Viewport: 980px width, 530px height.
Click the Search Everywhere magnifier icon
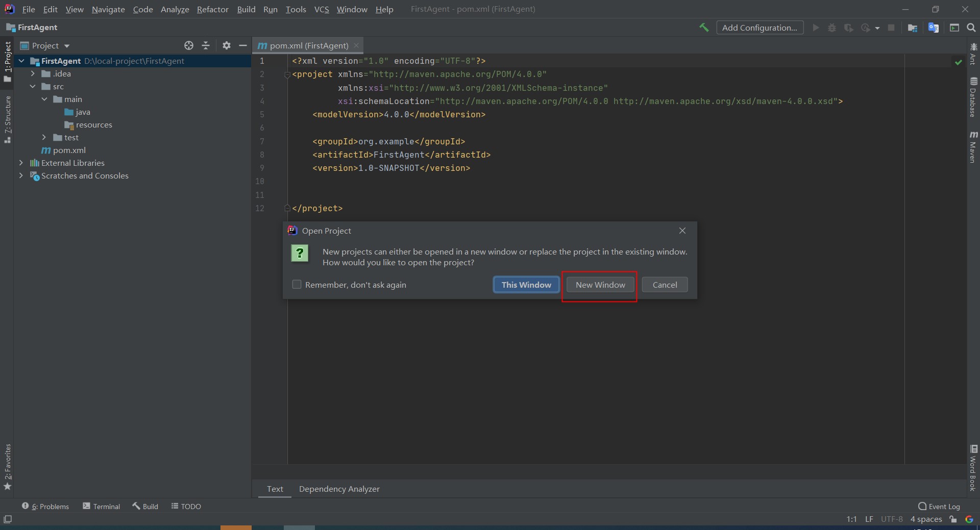click(x=971, y=28)
